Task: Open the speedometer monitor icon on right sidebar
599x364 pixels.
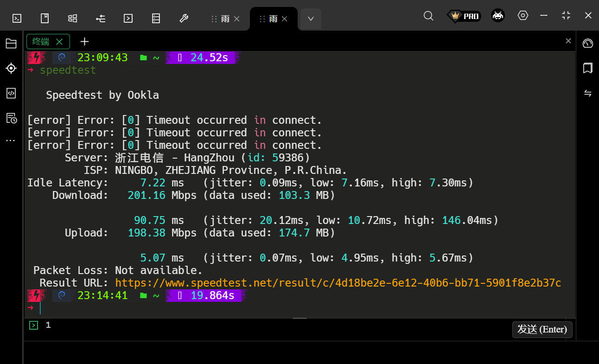Action: tap(587, 44)
